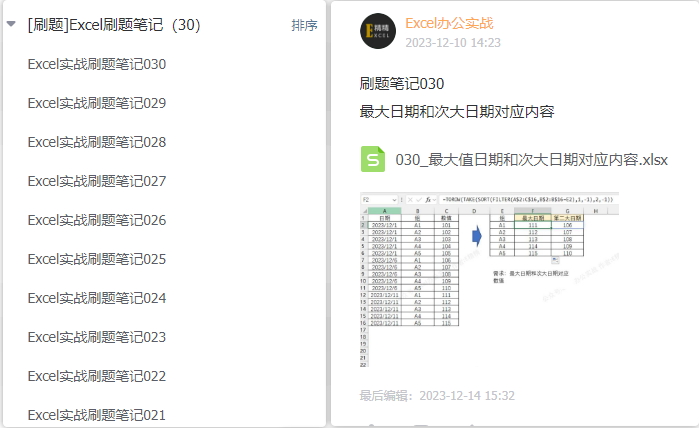Click the 最大日期和次大日期对应内容 description line

(457, 111)
